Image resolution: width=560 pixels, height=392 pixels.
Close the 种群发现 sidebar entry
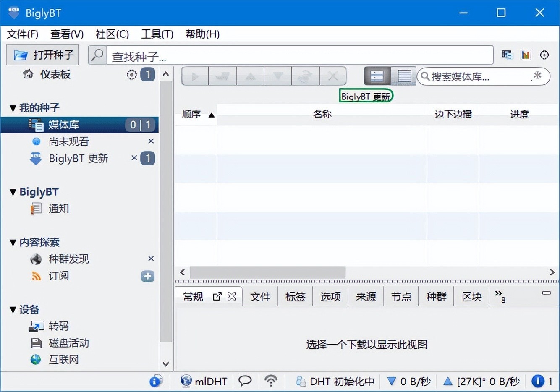pyautogui.click(x=151, y=259)
